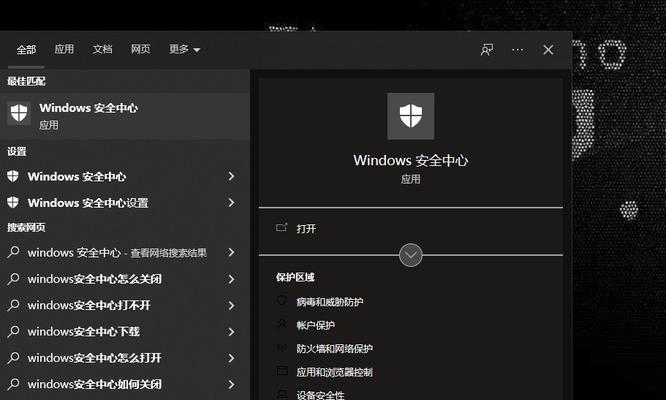
Task: Click window icon beside 应用和浏览器控制
Action: pyautogui.click(x=282, y=371)
